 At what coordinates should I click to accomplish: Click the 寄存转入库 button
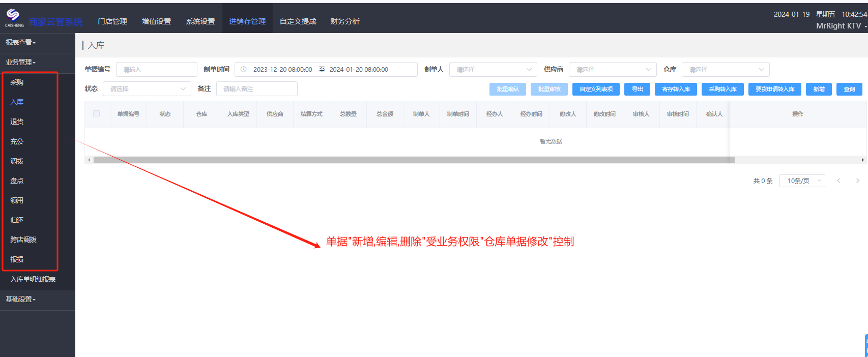676,89
